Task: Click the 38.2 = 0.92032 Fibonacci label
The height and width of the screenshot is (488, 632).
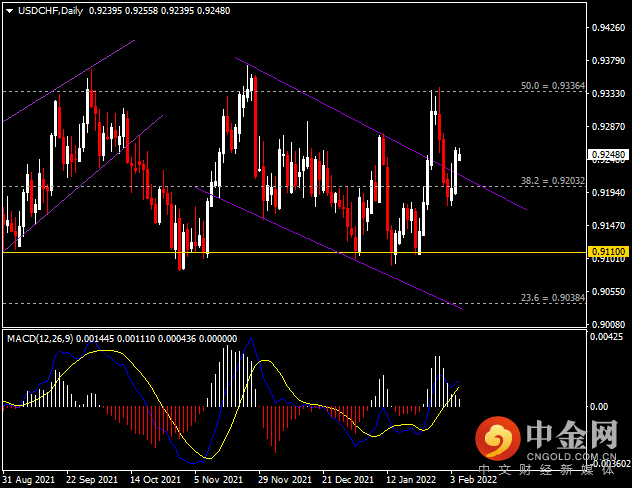Action: tap(553, 181)
